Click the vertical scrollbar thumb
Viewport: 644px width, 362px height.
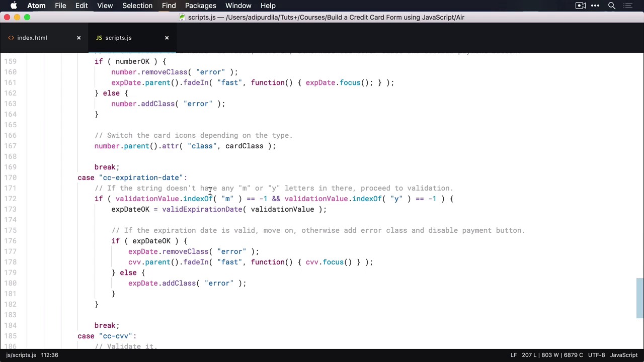(x=640, y=298)
